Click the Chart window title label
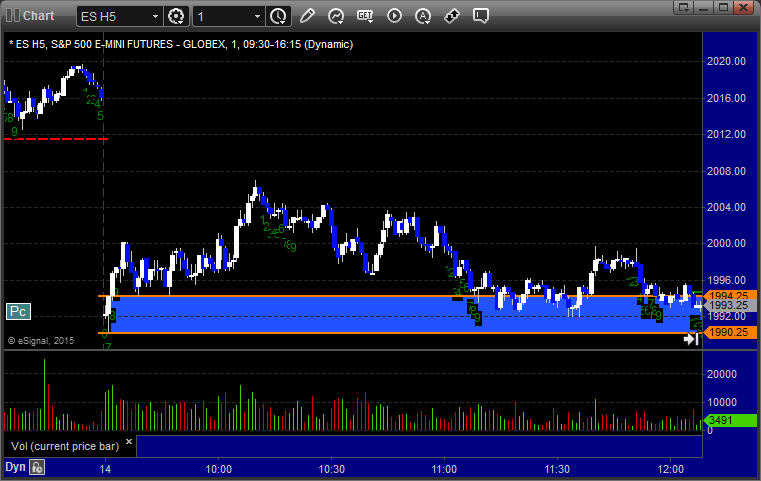Screen dimensions: 761x481 coord(38,16)
